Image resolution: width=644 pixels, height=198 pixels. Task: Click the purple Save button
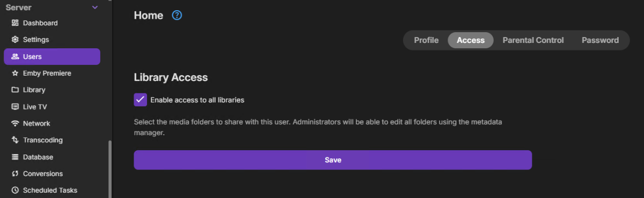coord(333,160)
